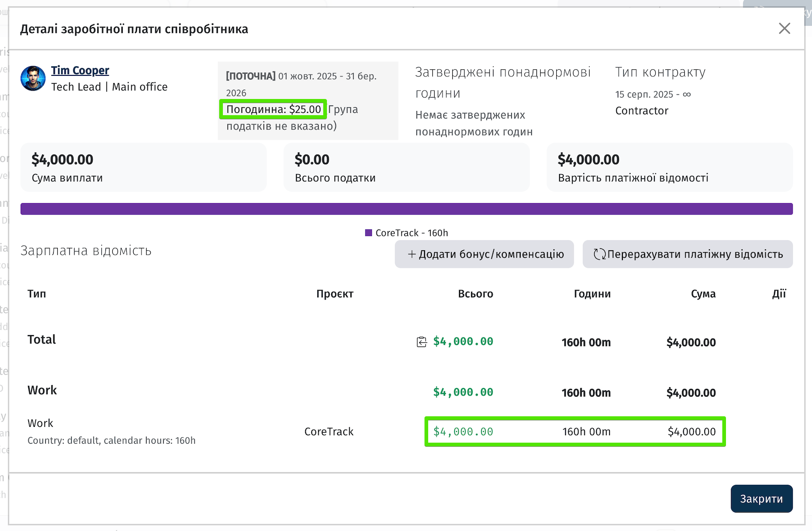
Task: Click the Сума виплати summary card
Action: coord(143,167)
